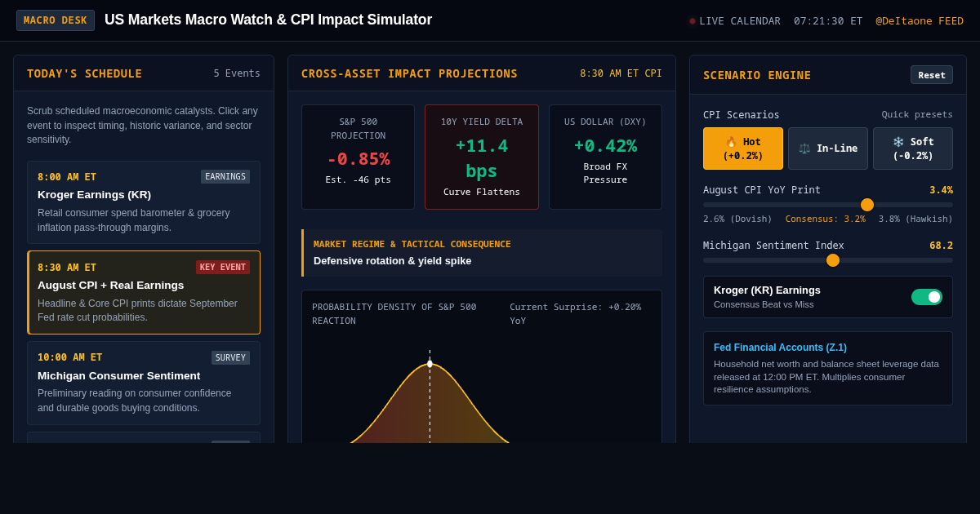
Task: Open the Kroger Earnings (KR) event
Action: (144, 202)
